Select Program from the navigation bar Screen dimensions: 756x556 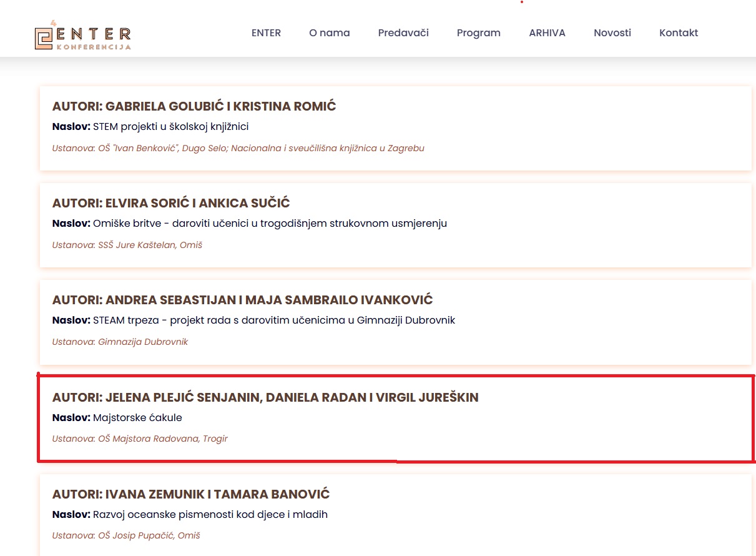click(478, 33)
